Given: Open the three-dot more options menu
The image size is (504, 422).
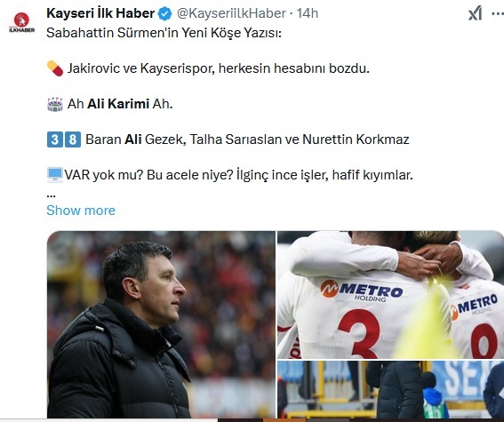Looking at the screenshot, I should click(x=498, y=13).
